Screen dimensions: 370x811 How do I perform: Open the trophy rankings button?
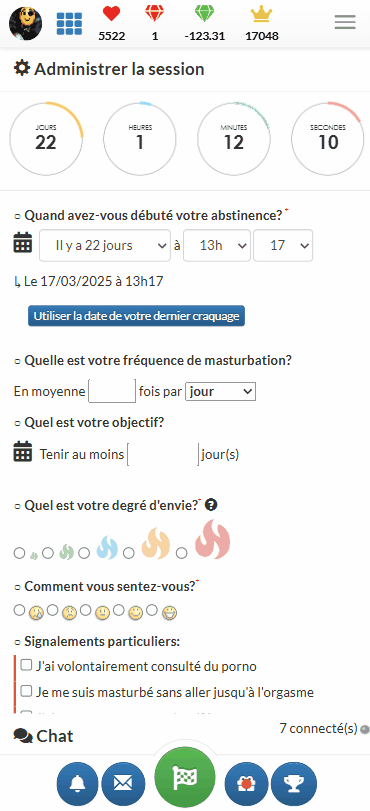pyautogui.click(x=294, y=785)
